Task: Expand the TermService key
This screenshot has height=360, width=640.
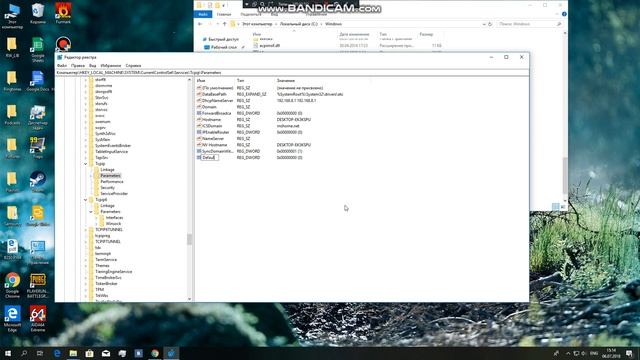Action: [86, 260]
